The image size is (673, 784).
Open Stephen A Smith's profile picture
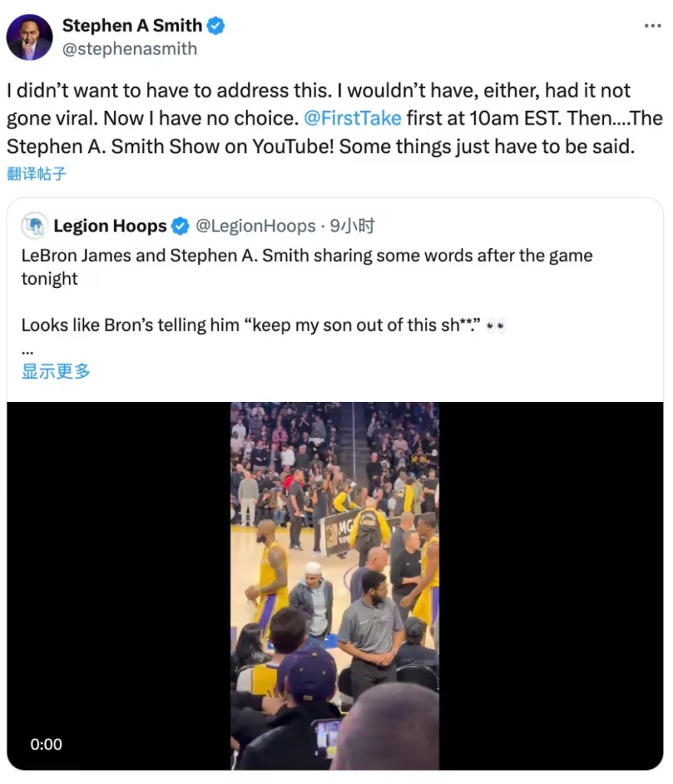coord(30,37)
